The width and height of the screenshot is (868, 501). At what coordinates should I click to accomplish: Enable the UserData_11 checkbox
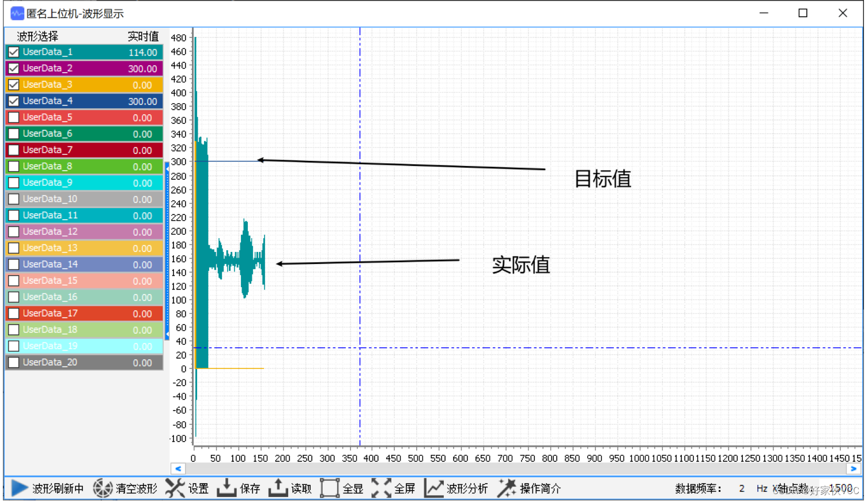click(14, 215)
